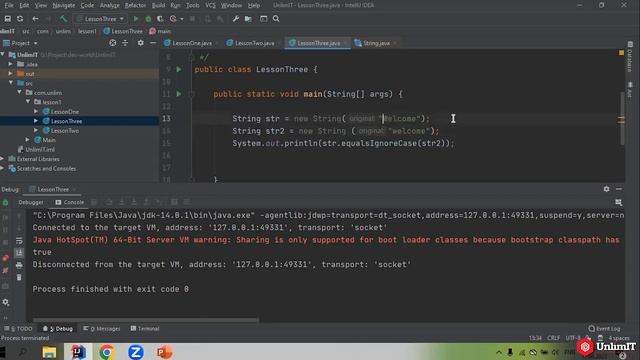The width and height of the screenshot is (640, 360).
Task: Click the Collapse All icon in Project panel
Action: 125,43
